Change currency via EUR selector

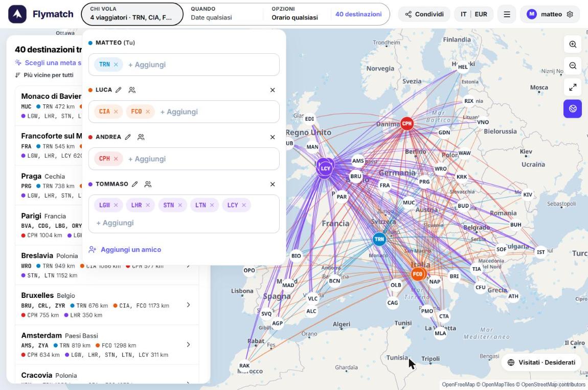point(481,14)
